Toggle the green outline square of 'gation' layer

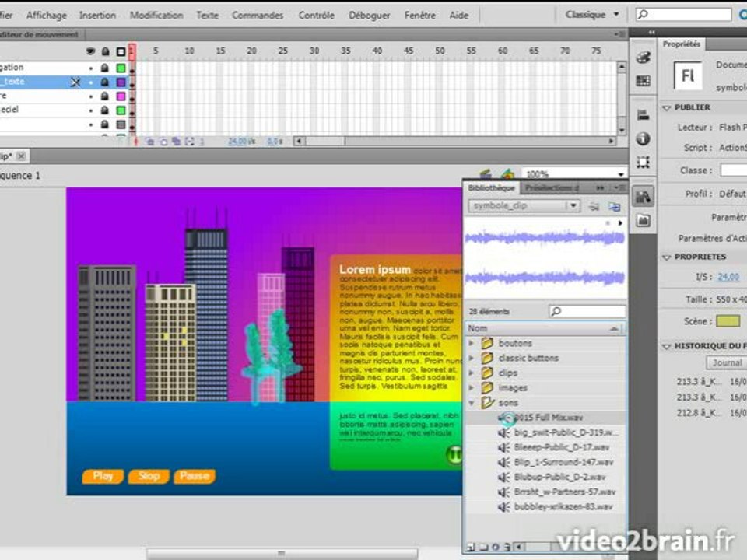pyautogui.click(x=121, y=68)
